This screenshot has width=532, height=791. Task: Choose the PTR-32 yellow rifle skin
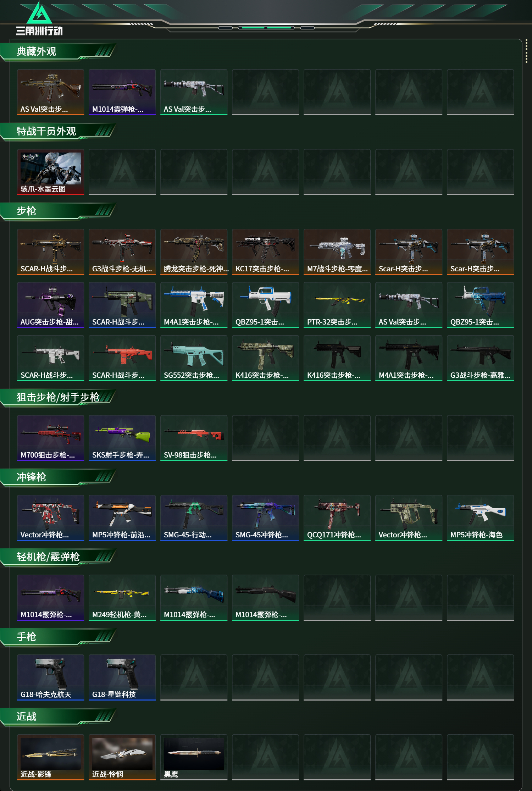pos(337,305)
